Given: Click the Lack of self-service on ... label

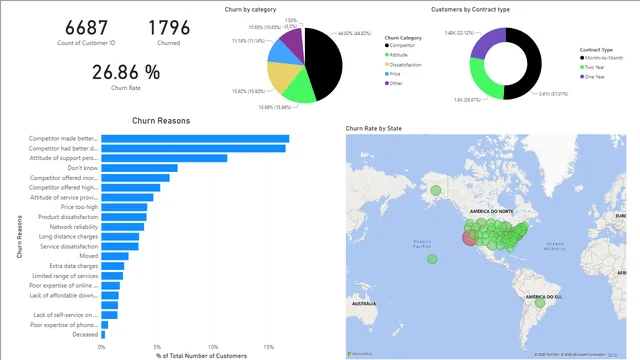Looking at the screenshot, I should pos(65,315).
